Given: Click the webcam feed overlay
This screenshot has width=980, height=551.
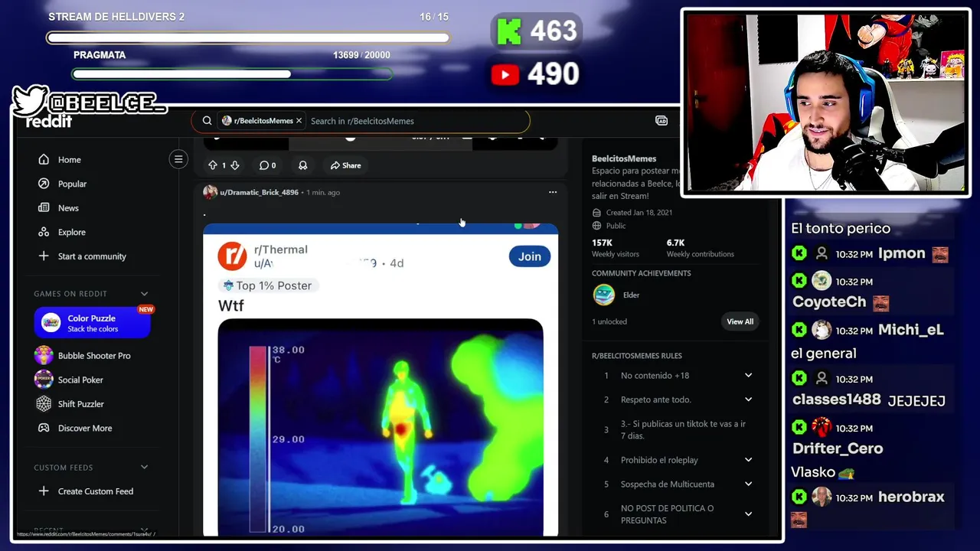Looking at the screenshot, I should click(825, 103).
